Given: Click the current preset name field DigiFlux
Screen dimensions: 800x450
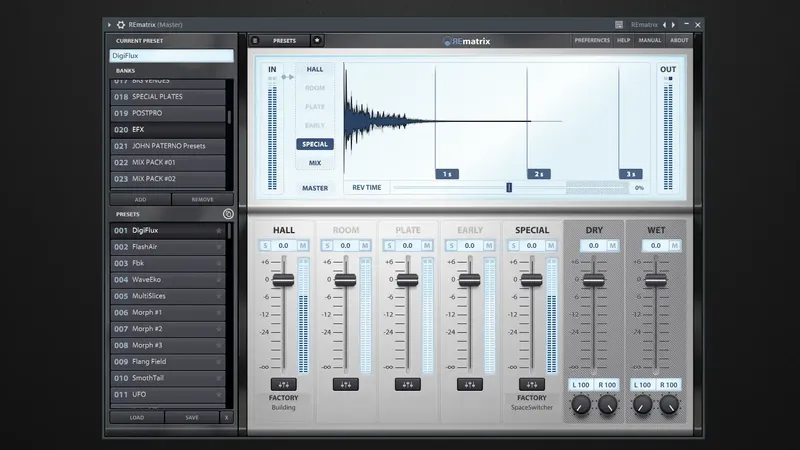Looking at the screenshot, I should 171,56.
